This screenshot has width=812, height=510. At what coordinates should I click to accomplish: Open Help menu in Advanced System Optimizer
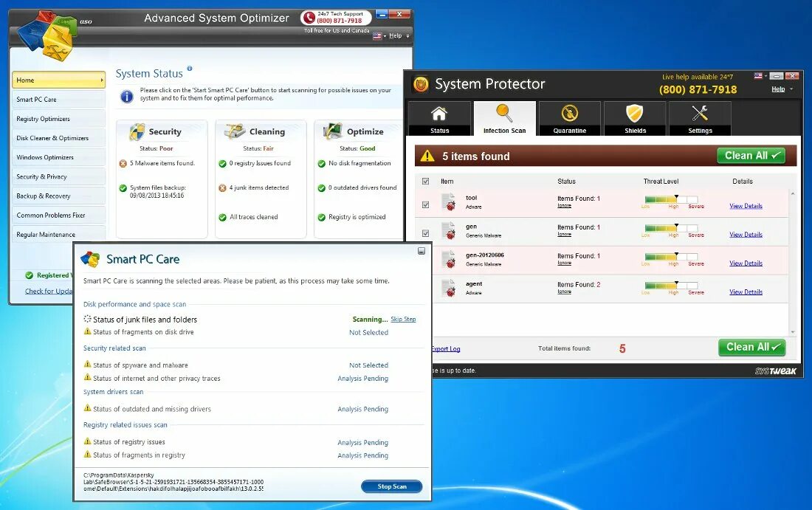tap(399, 35)
